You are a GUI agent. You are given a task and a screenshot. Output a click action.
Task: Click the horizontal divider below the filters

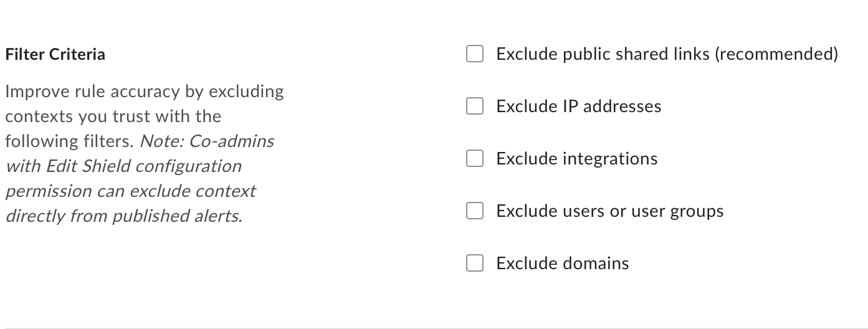pyautogui.click(x=434, y=327)
